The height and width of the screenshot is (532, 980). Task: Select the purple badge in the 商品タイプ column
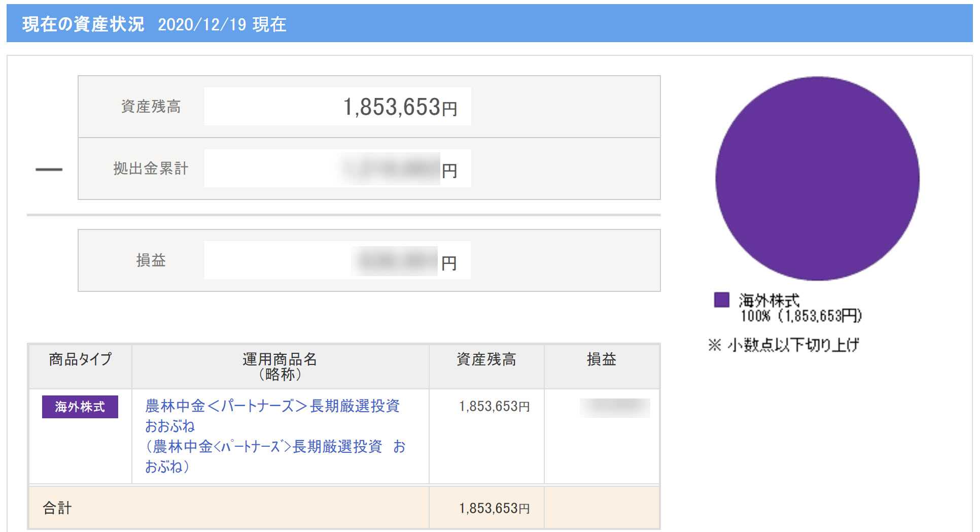point(80,407)
